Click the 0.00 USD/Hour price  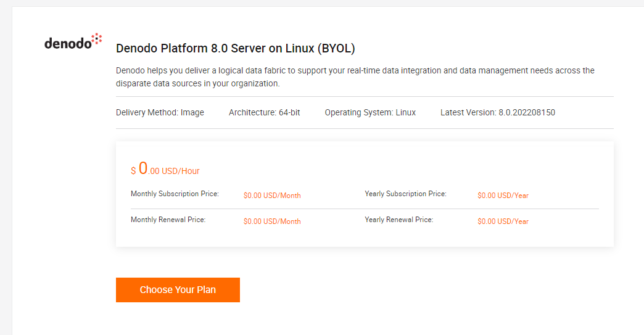[x=165, y=168]
